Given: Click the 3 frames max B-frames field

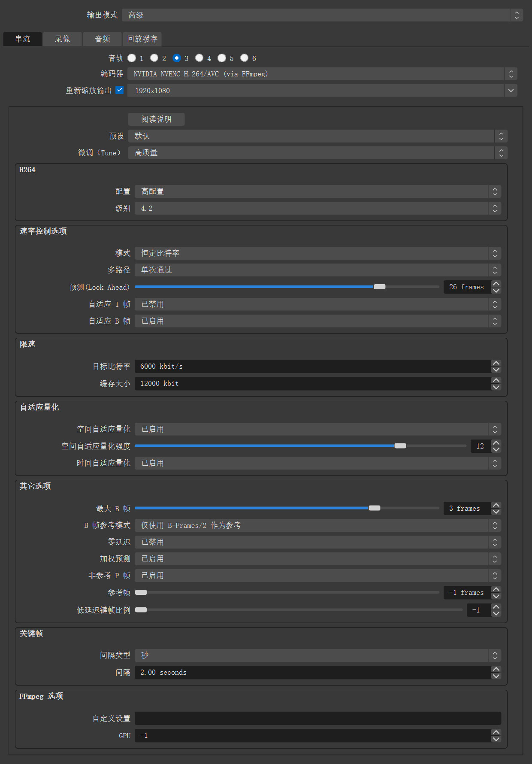Looking at the screenshot, I should (x=467, y=509).
